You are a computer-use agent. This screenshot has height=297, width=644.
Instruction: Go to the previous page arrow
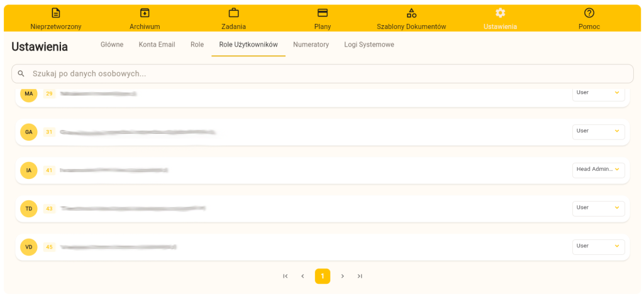coord(303,276)
